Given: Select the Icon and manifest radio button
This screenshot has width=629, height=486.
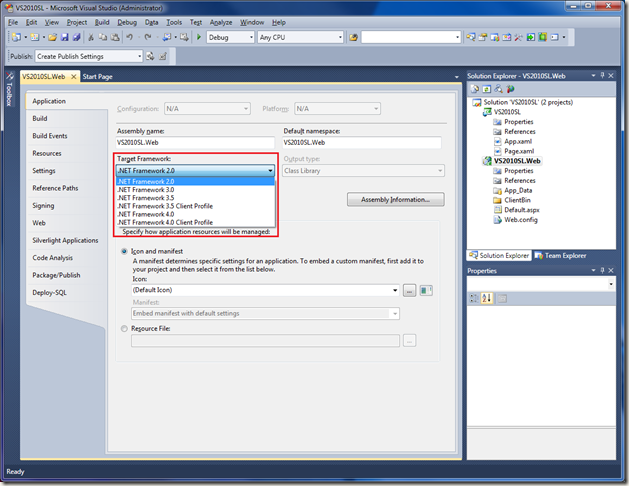Looking at the screenshot, I should pyautogui.click(x=124, y=251).
